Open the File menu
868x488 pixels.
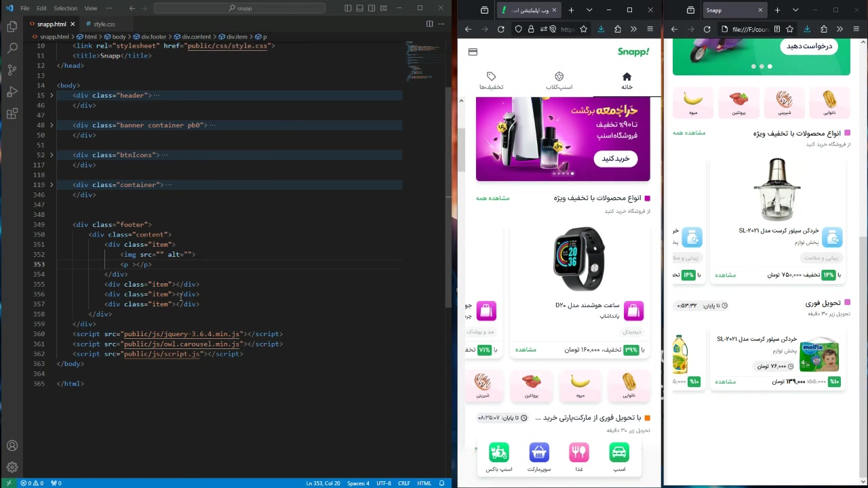[25, 8]
